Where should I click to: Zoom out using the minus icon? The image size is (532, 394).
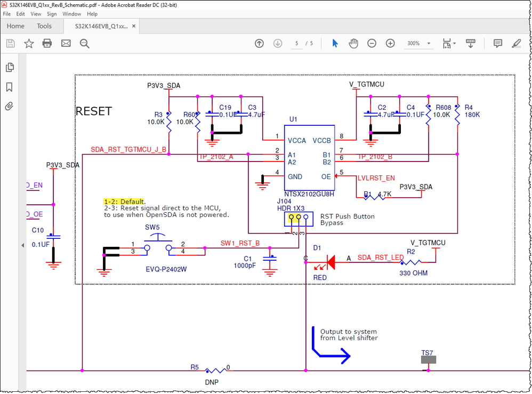click(372, 43)
